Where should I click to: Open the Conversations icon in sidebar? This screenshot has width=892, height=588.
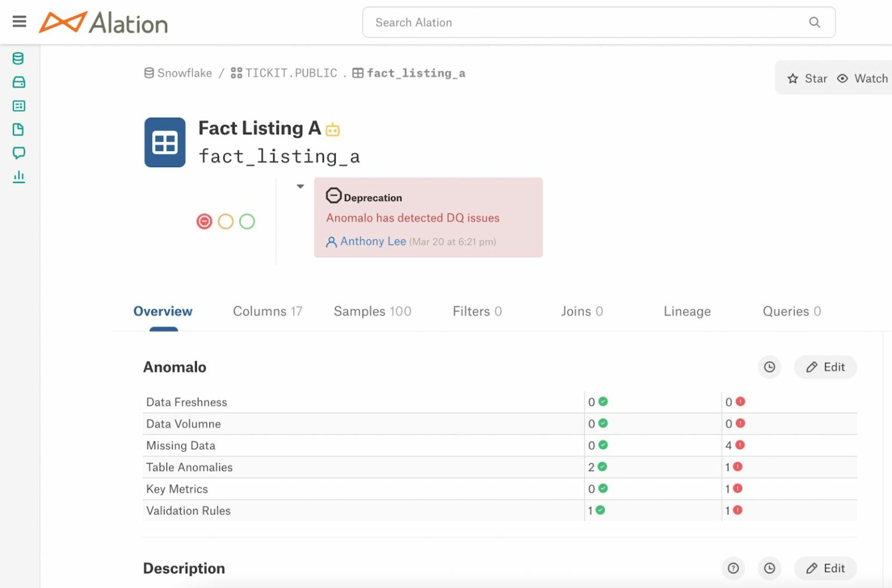[18, 153]
